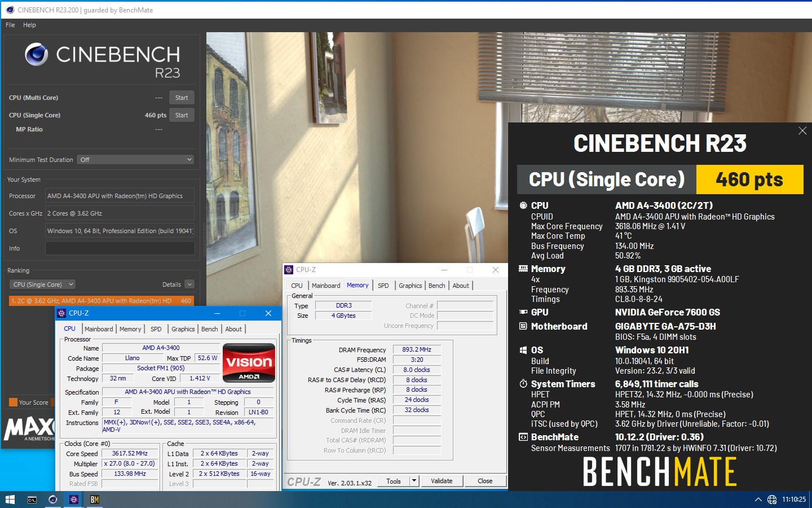Click the AMD Vision logo in CPU-Z
812x508 pixels.
pyautogui.click(x=249, y=362)
